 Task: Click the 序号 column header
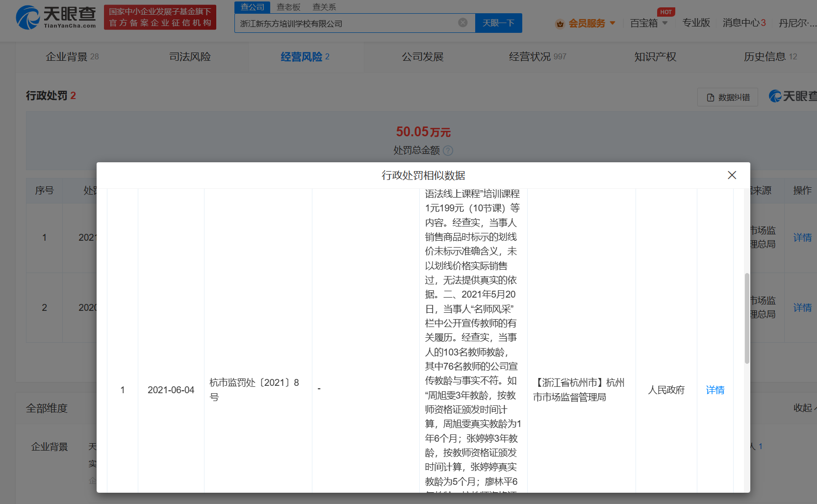point(44,190)
